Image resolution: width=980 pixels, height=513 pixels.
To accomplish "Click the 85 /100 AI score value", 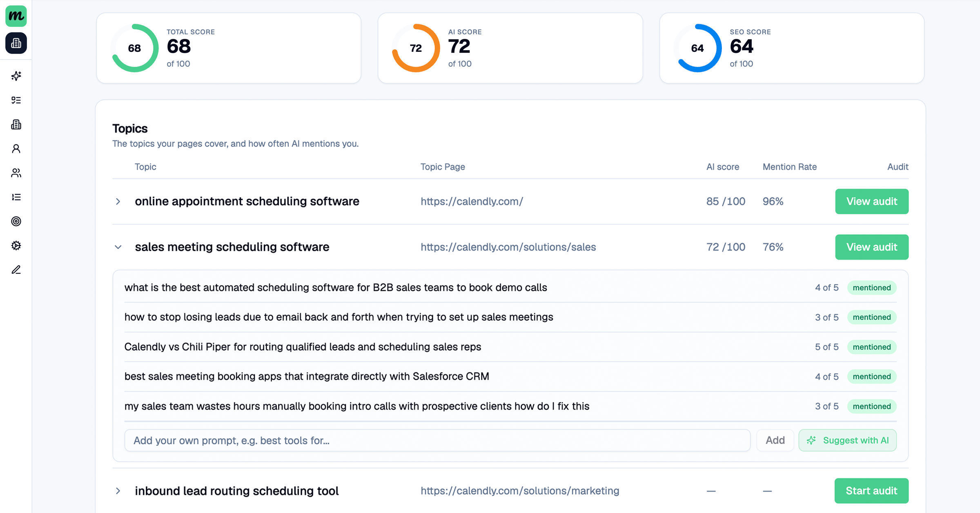I will [x=726, y=201].
